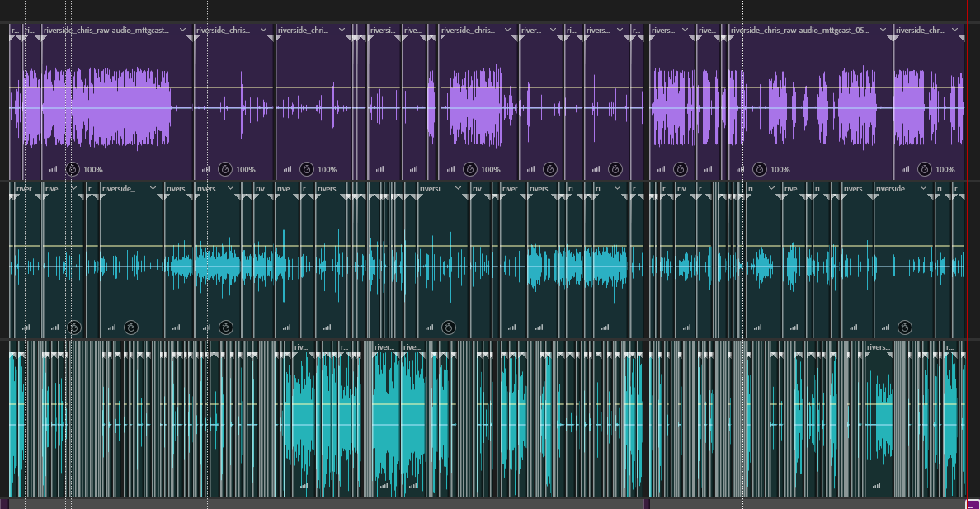
Task: Toggle stretch stopwatch on middle-track riversi... clip
Action: (448, 327)
